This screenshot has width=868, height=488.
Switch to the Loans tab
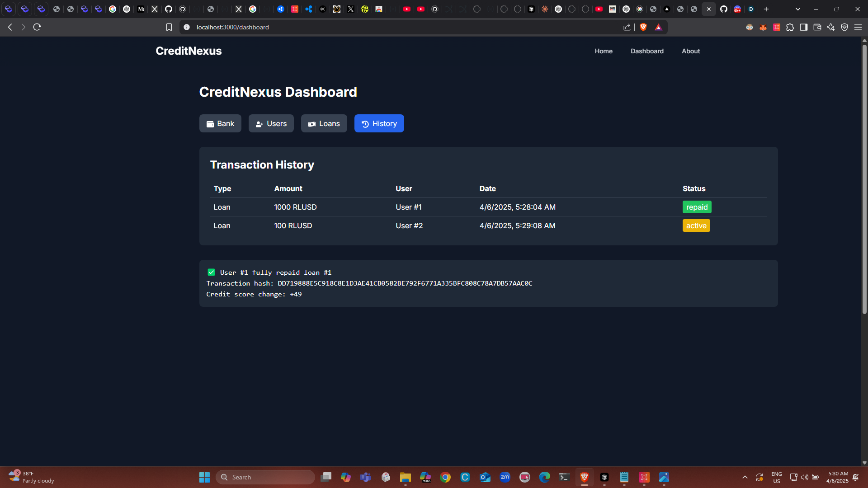coord(324,123)
